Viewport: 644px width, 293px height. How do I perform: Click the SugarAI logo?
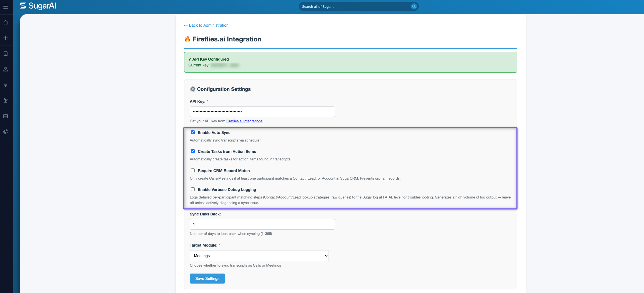(38, 6)
